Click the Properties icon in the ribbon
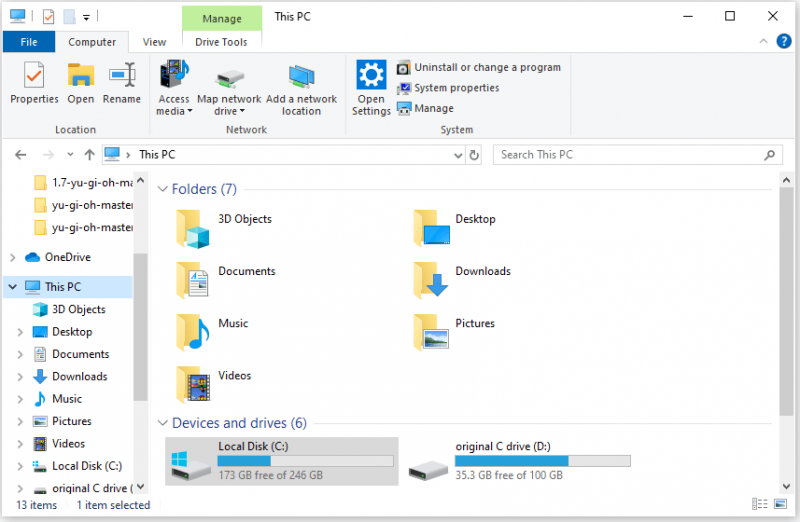 pos(34,76)
